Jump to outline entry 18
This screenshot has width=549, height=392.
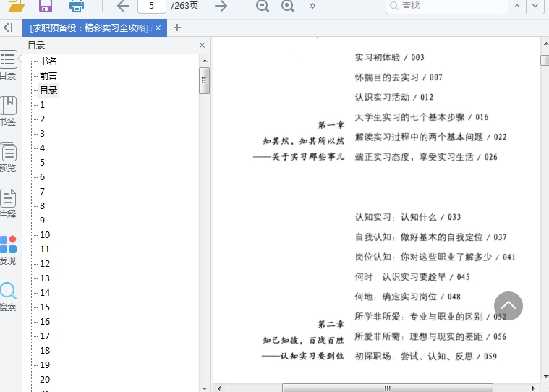(45, 350)
